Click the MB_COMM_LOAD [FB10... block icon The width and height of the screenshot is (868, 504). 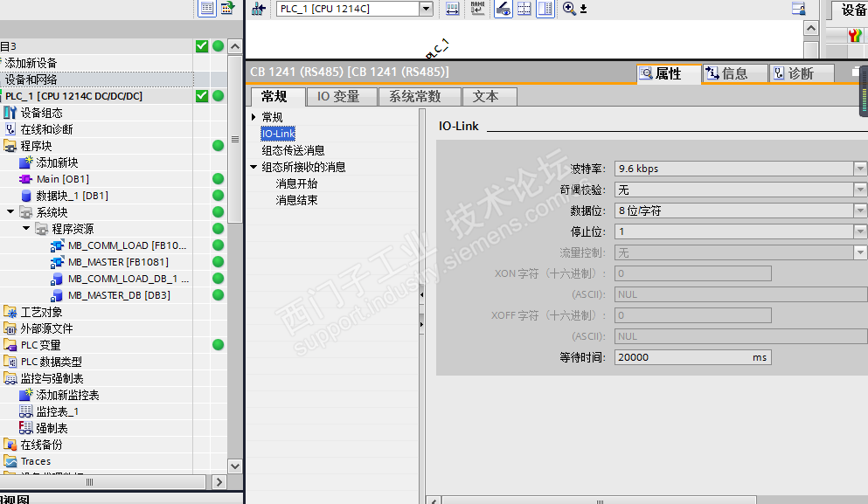tap(57, 245)
